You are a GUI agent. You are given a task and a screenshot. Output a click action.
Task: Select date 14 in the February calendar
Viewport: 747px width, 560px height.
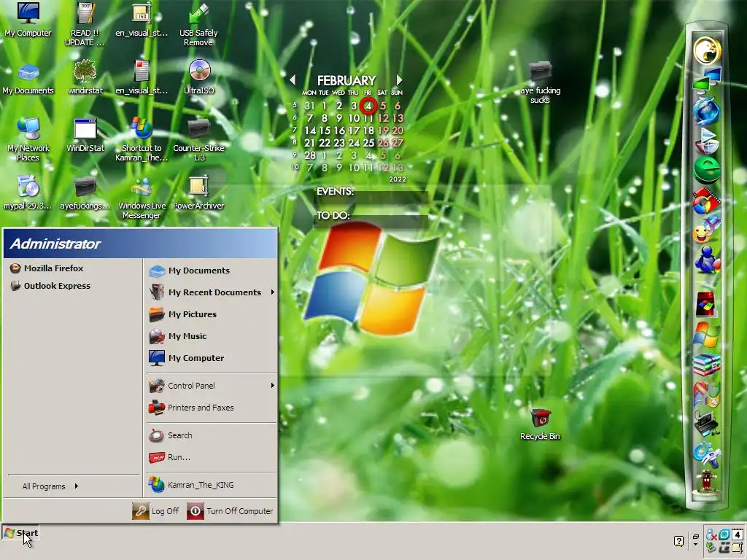pyautogui.click(x=310, y=131)
